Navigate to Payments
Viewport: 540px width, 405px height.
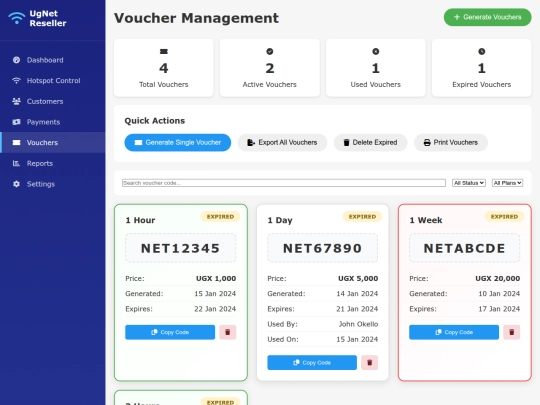pos(53,122)
